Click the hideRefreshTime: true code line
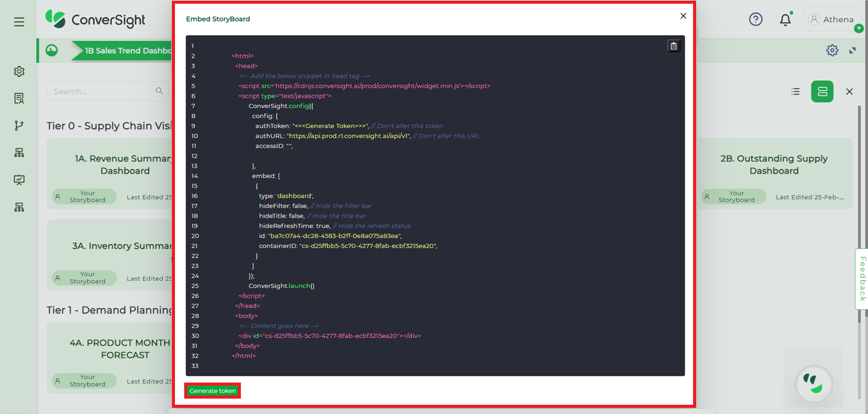 (x=335, y=225)
